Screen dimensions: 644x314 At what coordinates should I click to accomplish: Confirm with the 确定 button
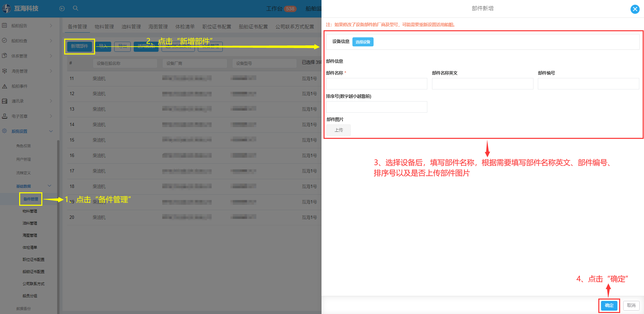609,305
